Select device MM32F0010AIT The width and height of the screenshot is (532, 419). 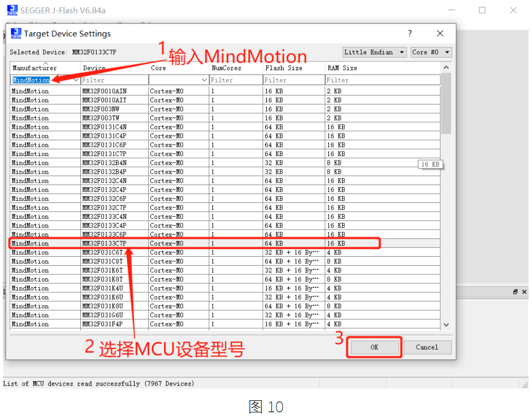click(x=225, y=100)
